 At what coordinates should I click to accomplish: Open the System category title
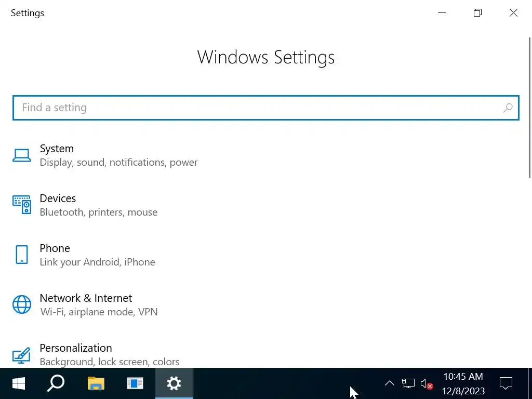coord(57,149)
